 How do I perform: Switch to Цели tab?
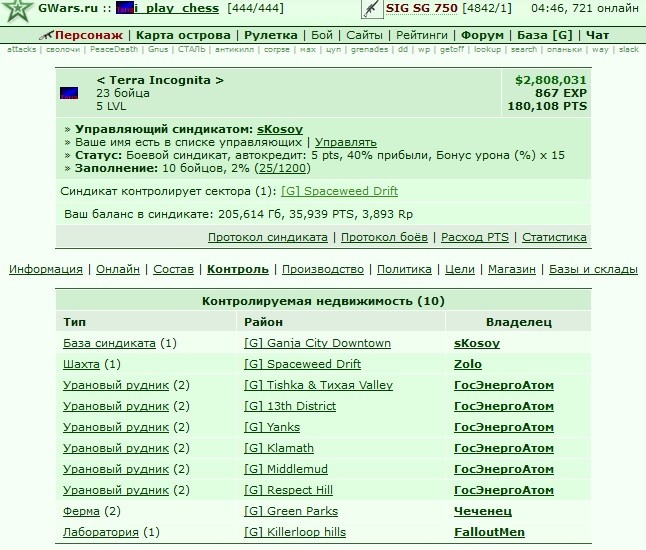tap(460, 269)
